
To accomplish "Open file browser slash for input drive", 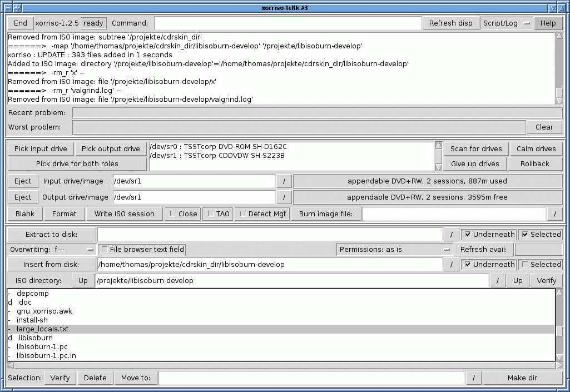I will [284, 181].
